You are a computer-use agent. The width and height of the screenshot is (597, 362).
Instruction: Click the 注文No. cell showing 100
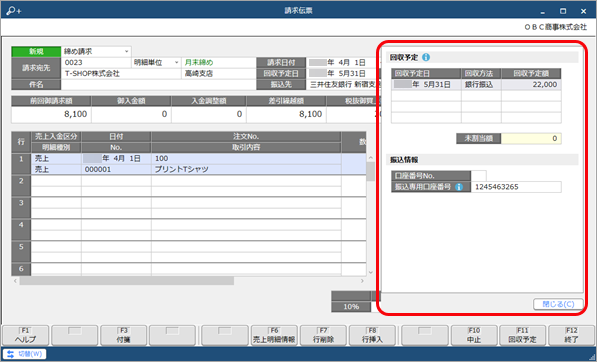[x=246, y=158]
